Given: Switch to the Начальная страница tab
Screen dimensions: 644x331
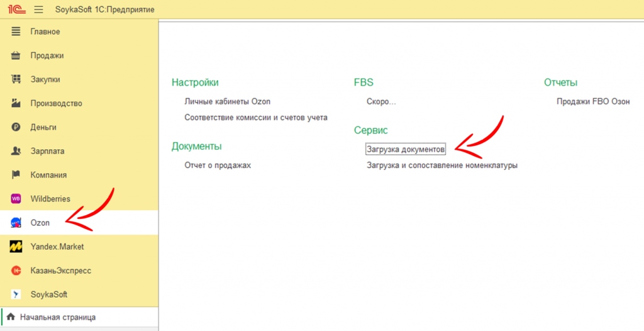Looking at the screenshot, I should (57, 317).
